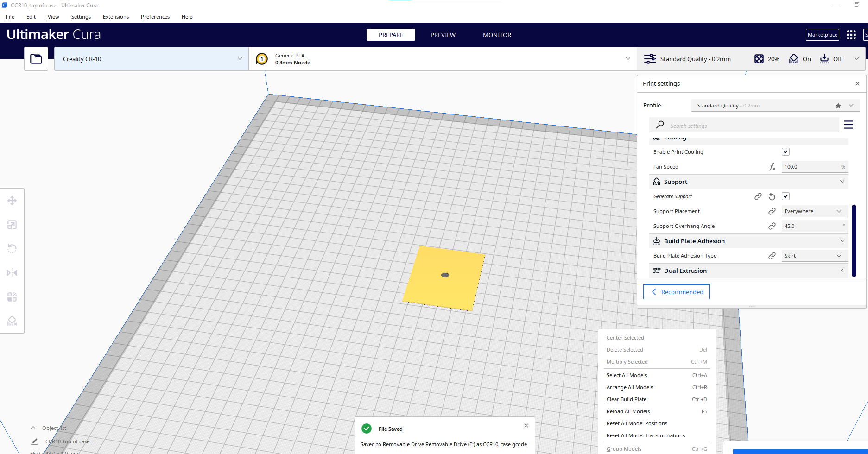The image size is (868, 454).
Task: Click link icon for Support Placement
Action: point(772,211)
